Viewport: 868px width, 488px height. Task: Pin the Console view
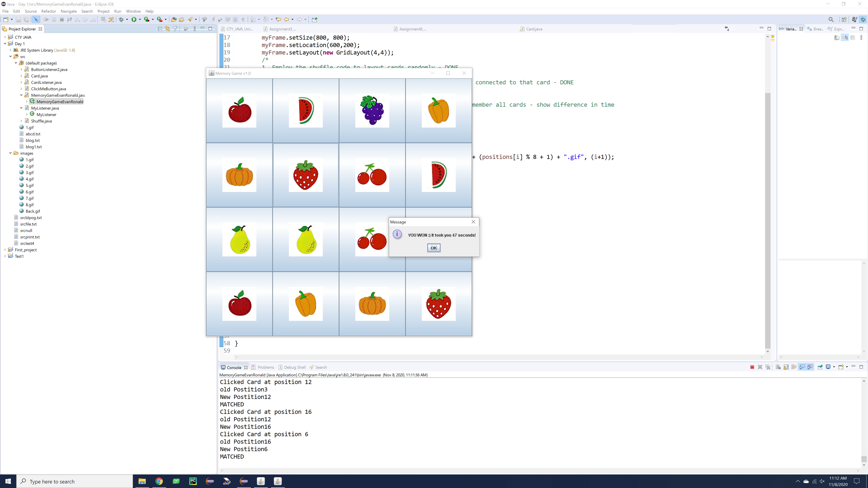pos(820,367)
